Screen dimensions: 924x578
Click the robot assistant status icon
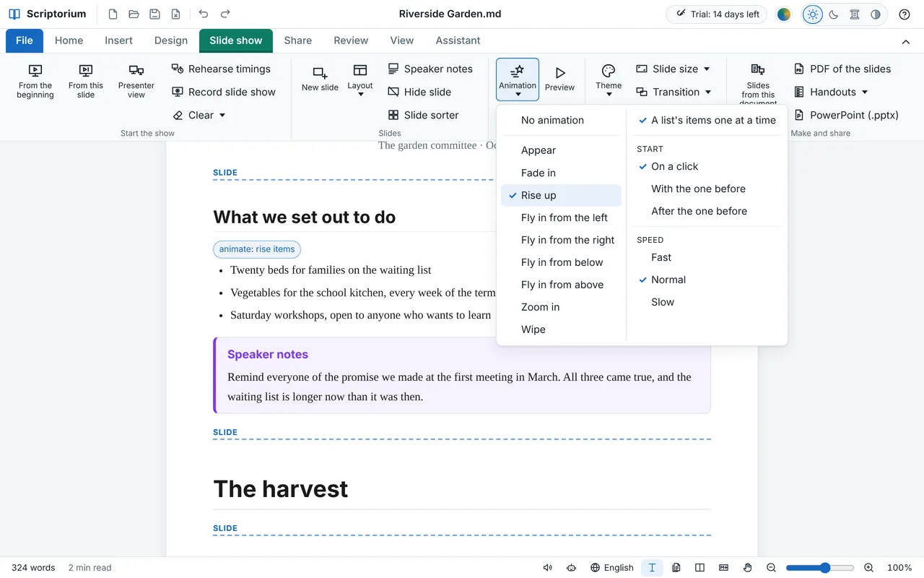572,568
